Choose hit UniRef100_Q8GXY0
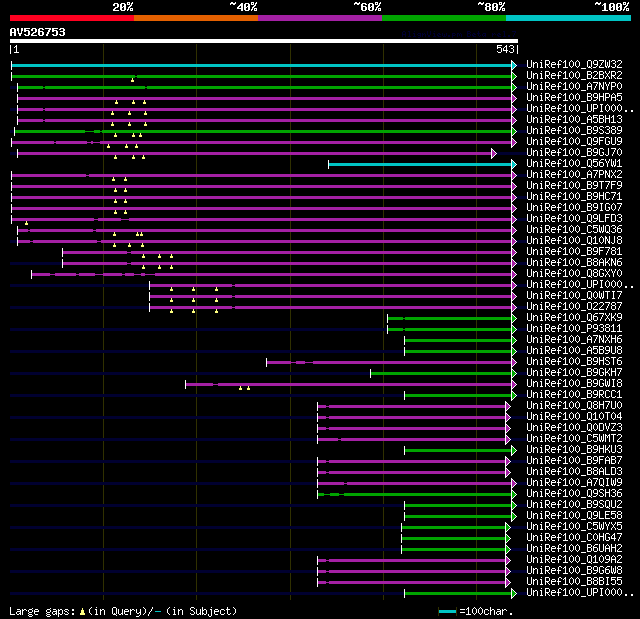The width and height of the screenshot is (640, 619). [574, 274]
